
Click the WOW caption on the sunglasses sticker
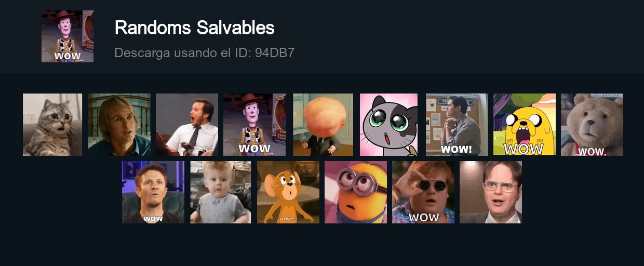click(x=424, y=218)
